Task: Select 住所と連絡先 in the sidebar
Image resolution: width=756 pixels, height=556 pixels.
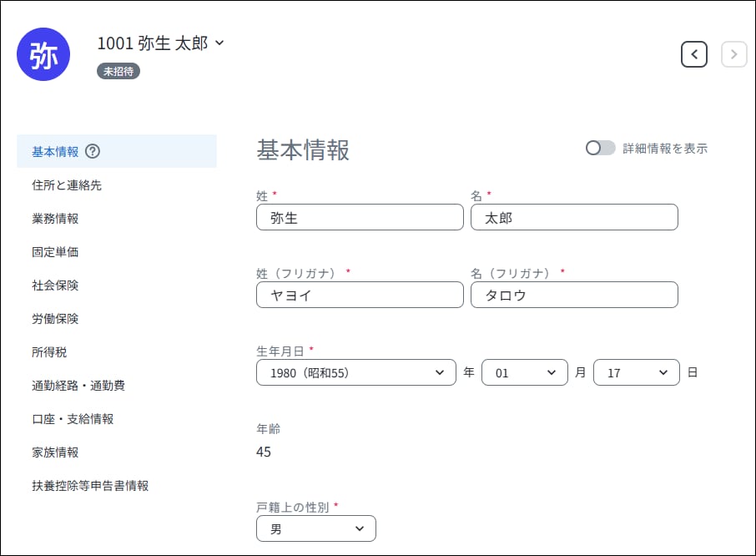Action: pyautogui.click(x=67, y=185)
